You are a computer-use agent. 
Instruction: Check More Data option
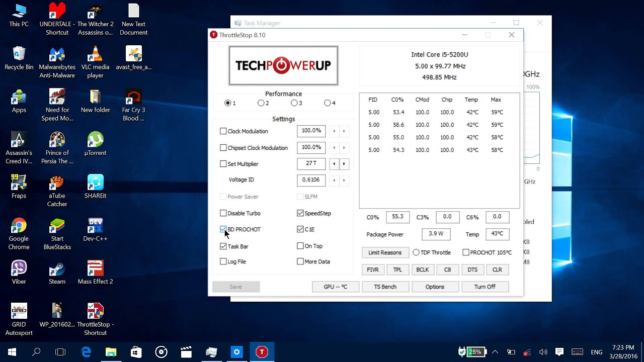300,261
